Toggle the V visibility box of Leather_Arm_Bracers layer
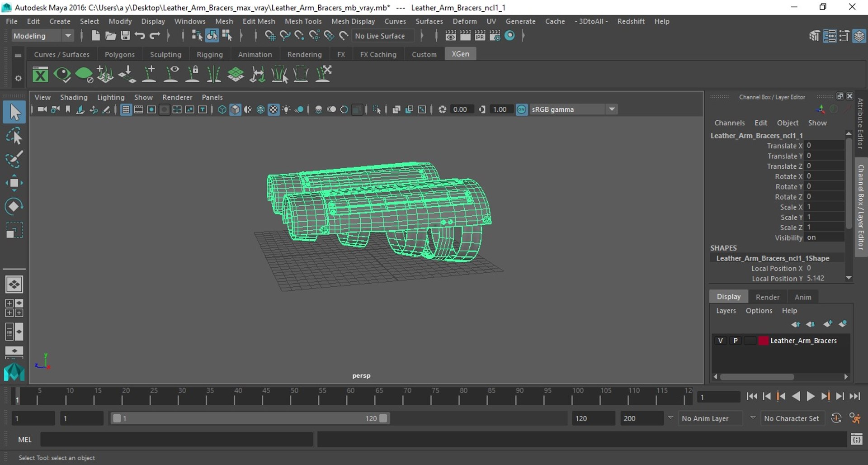Screen dimensions: 868x465 [721, 341]
